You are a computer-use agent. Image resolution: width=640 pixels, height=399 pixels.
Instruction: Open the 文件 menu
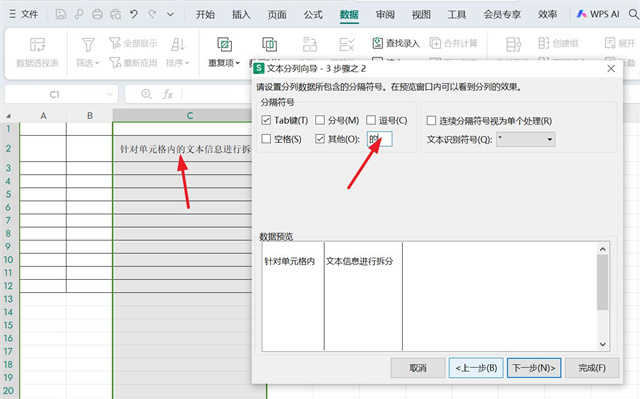coord(24,14)
